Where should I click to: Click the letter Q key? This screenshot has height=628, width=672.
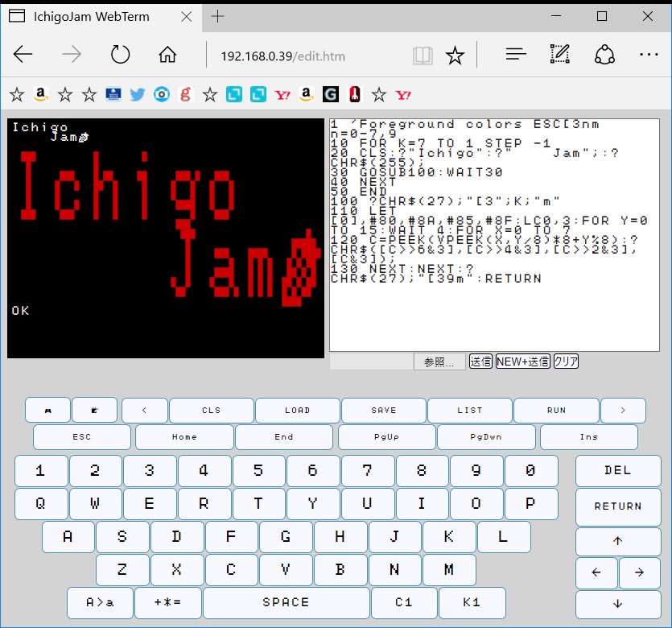(41, 503)
